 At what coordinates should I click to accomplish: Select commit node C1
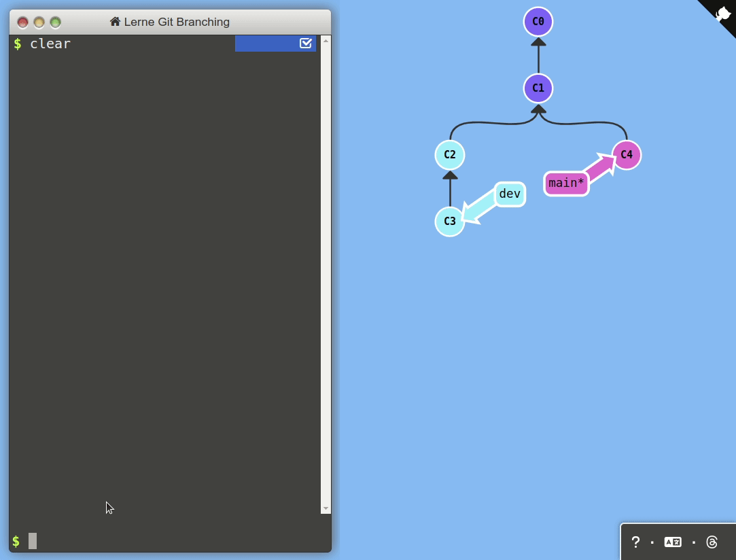[x=538, y=88]
